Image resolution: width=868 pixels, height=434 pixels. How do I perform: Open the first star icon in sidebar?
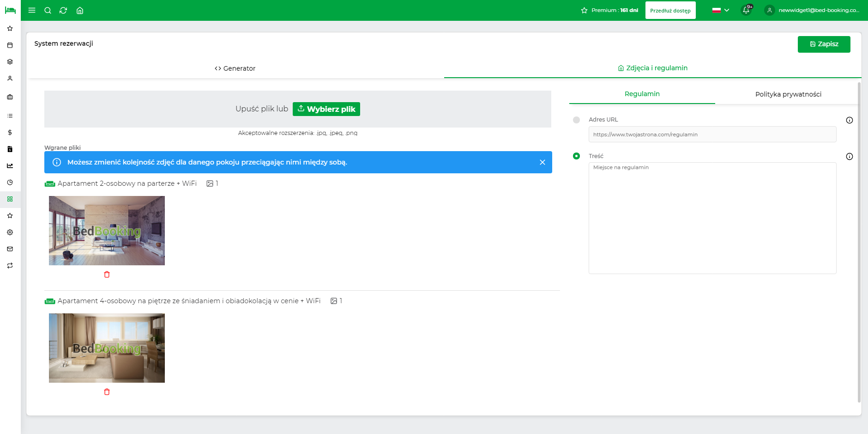(x=10, y=28)
